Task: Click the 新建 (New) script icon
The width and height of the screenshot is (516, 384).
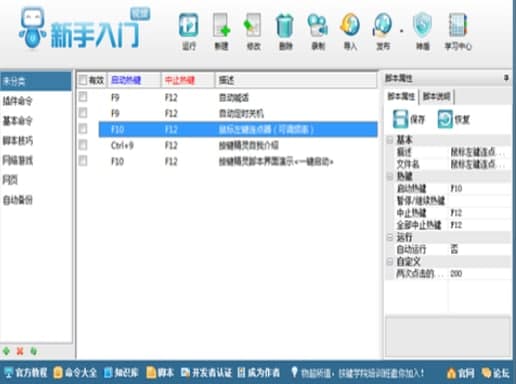Action: coord(222,25)
